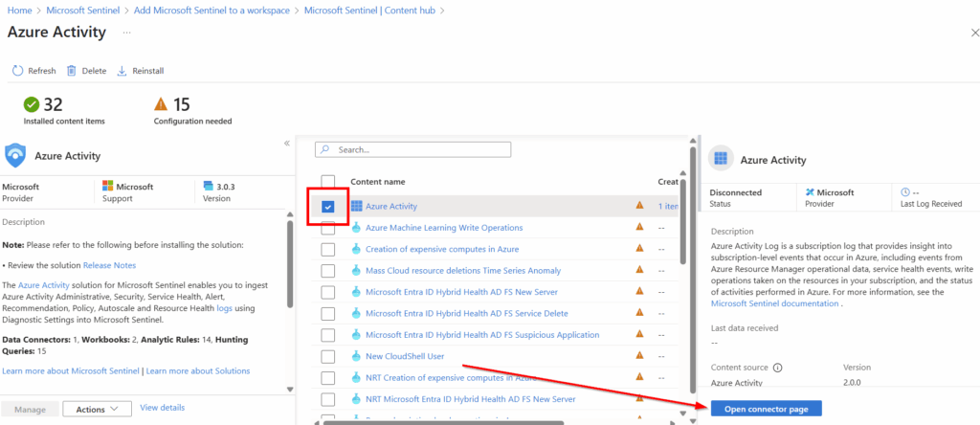980x425 pixels.
Task: Toggle the select-all checkbox in header
Action: [x=328, y=181]
